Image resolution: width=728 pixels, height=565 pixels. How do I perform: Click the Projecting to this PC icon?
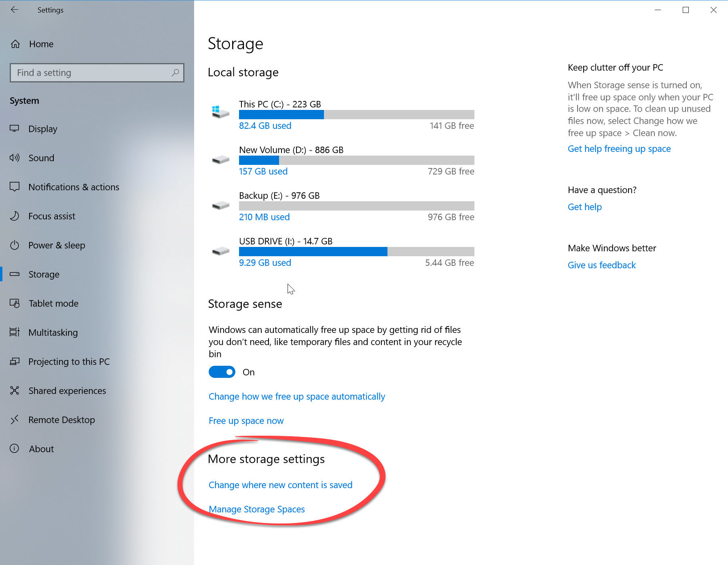click(x=15, y=361)
